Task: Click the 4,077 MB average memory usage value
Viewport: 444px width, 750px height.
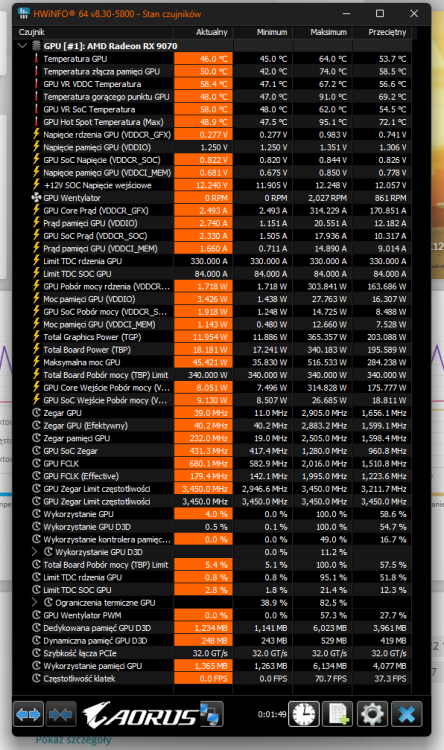Action: point(389,666)
